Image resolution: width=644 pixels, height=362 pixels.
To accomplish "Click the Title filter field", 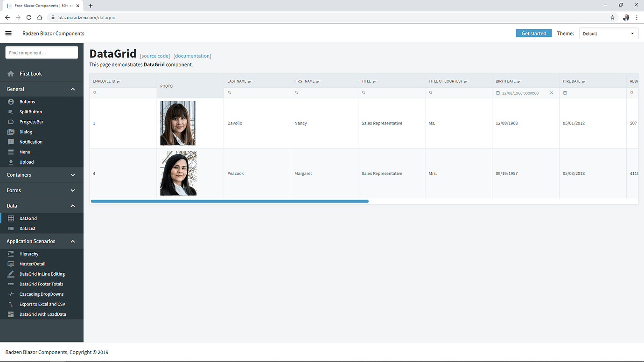I will point(392,93).
